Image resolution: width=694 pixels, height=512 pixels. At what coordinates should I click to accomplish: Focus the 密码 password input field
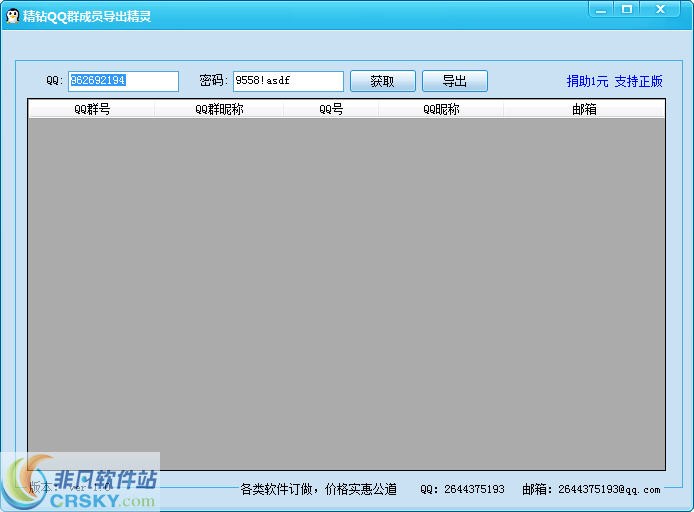coord(288,81)
